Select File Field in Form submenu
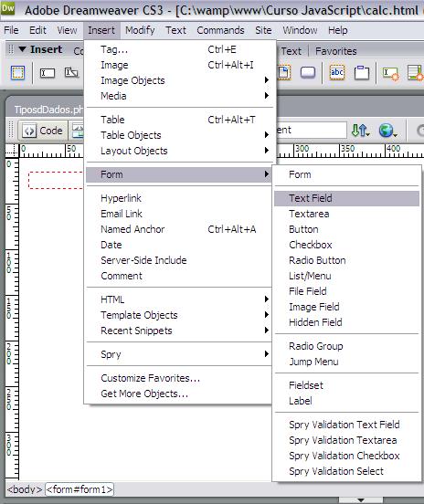424x504 pixels. coord(347,291)
